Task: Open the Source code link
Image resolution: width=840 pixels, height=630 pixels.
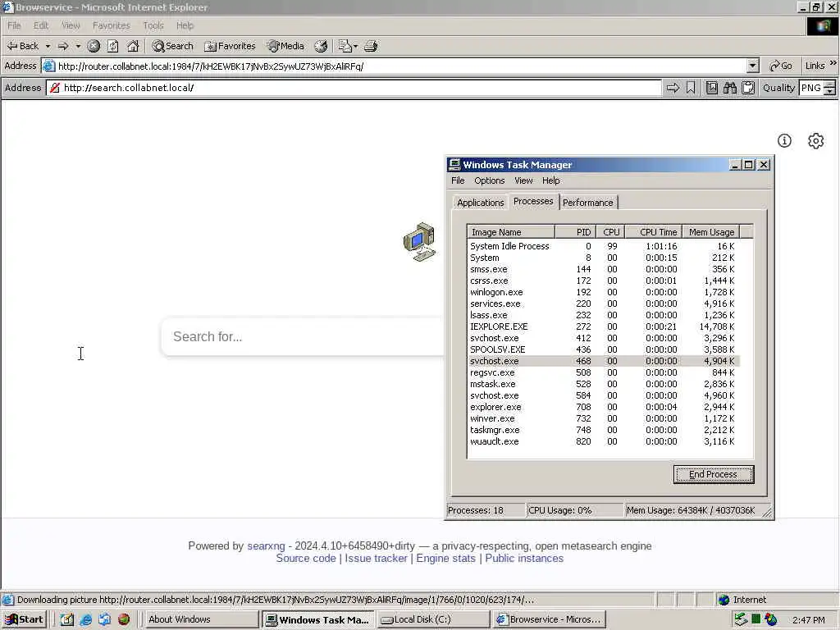Action: [306, 558]
